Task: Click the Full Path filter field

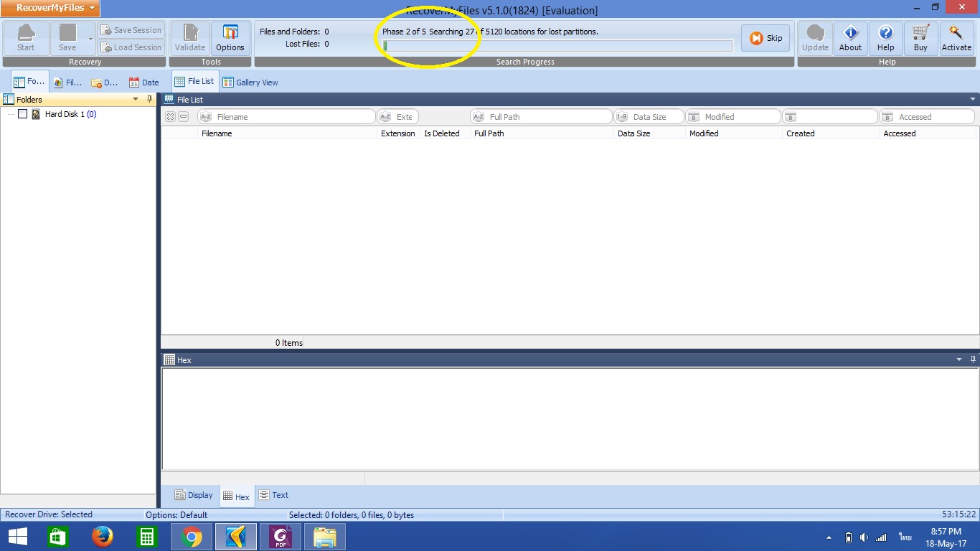Action: (x=542, y=116)
